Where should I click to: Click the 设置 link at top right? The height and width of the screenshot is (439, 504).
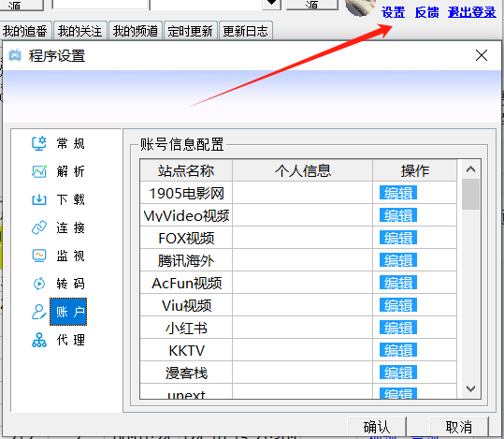tap(394, 12)
